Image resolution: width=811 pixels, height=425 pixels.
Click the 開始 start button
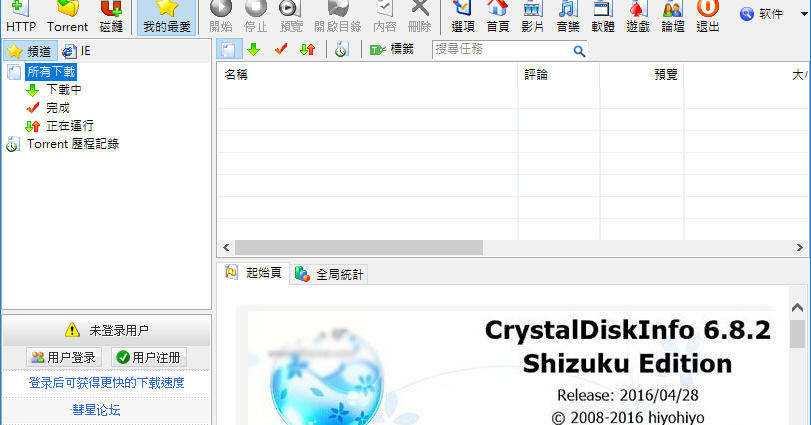pyautogui.click(x=221, y=17)
